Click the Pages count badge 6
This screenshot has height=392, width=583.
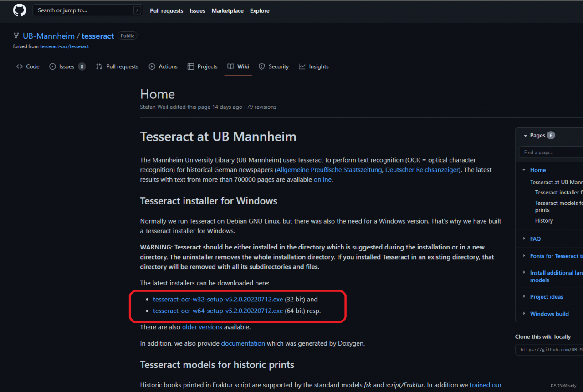(551, 135)
